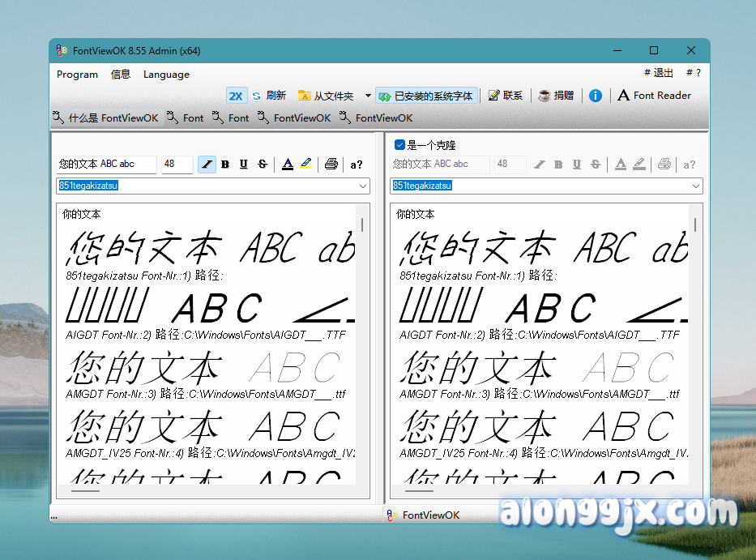Screen dimensions: 756x560
Task: Open fonts 从文件夹 (from folder)
Action: click(326, 96)
